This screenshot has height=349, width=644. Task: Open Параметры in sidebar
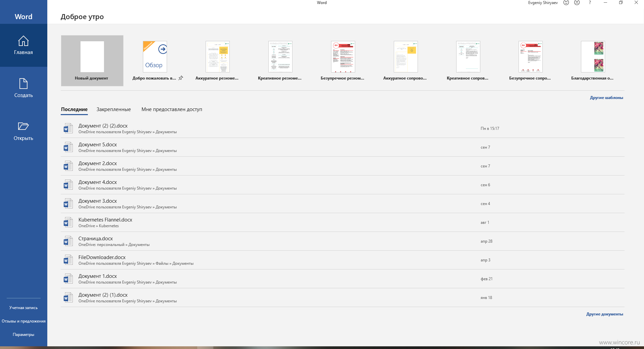(23, 335)
